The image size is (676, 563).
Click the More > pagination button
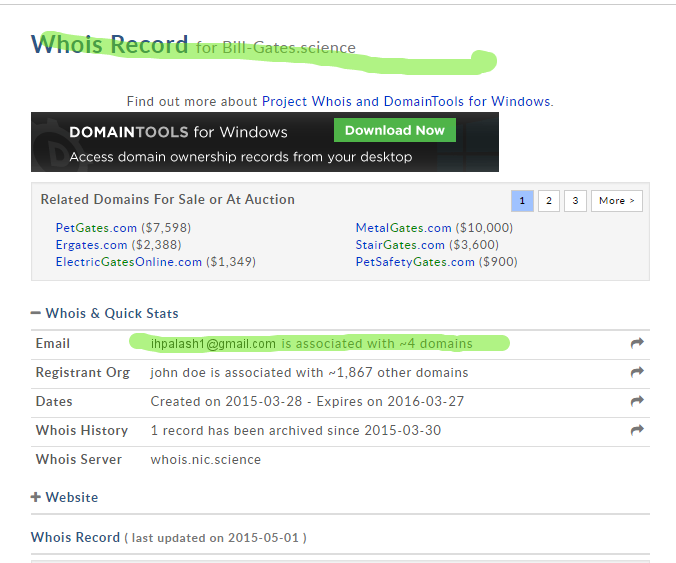pos(617,201)
